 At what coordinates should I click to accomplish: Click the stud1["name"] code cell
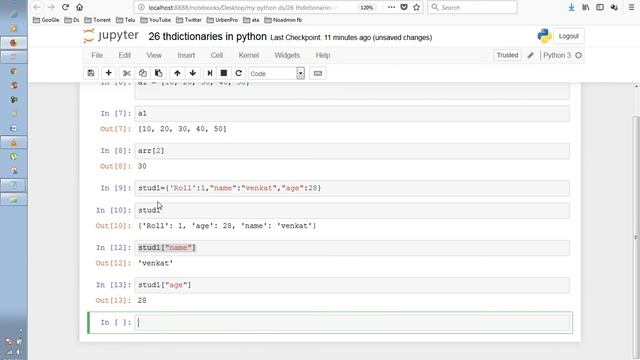[352, 248]
